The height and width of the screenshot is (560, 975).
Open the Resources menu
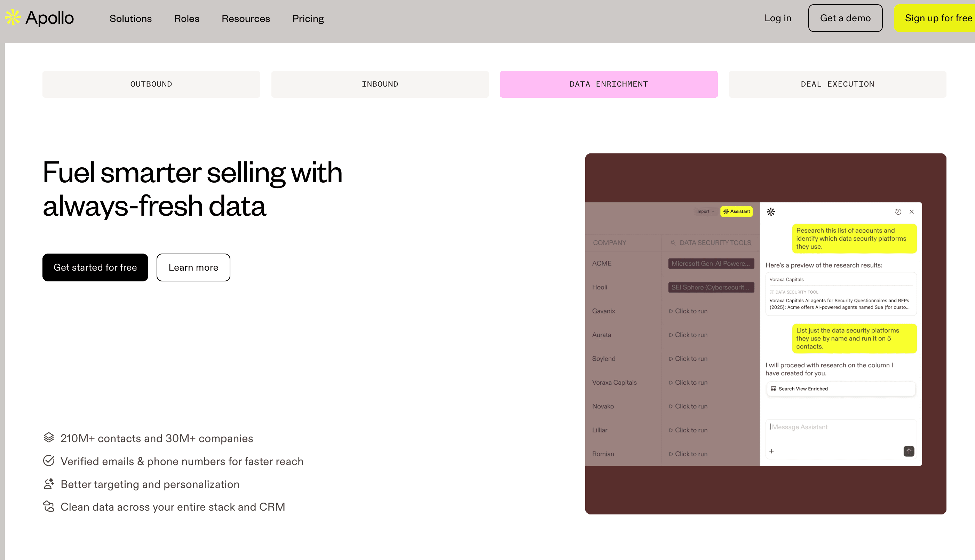pos(245,18)
